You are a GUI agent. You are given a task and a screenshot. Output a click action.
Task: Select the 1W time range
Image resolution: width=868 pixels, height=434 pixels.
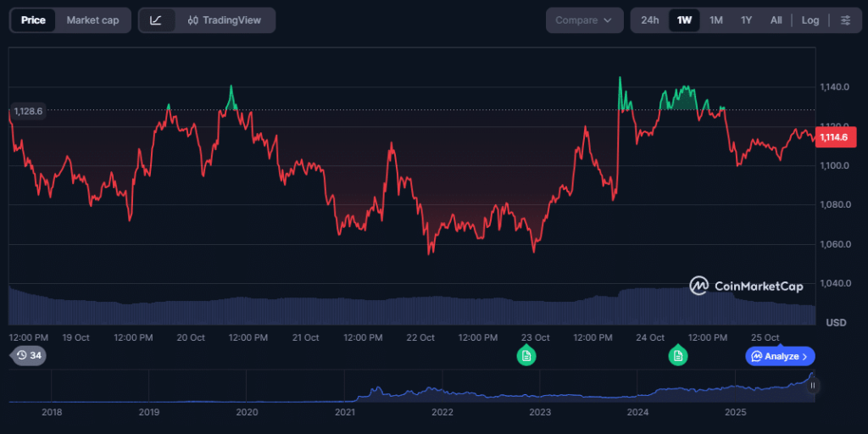pos(684,20)
